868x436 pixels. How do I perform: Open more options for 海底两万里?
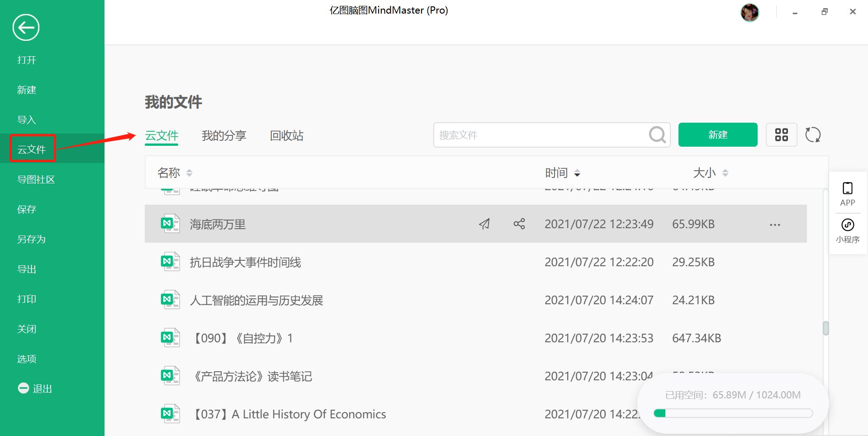click(x=775, y=225)
